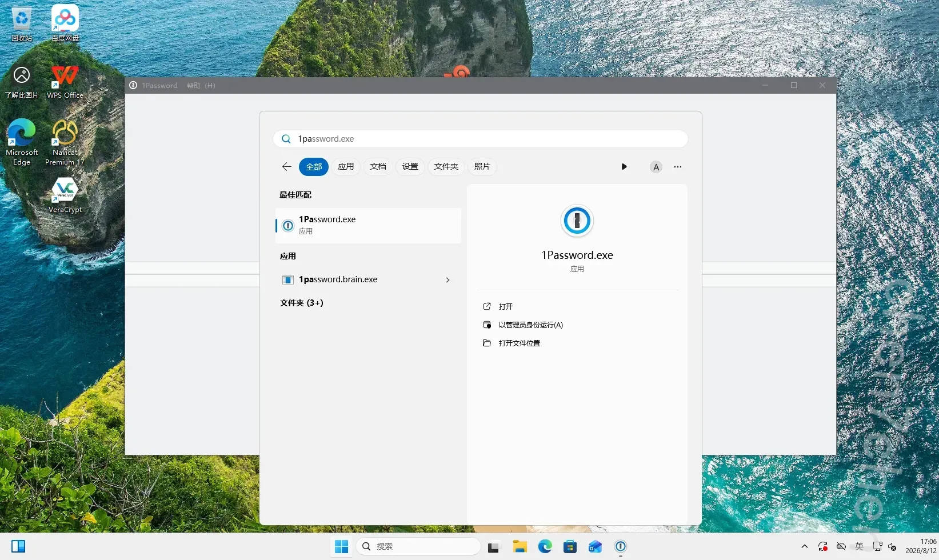Open the Widgets panel from the taskbar
Viewport: 939px width, 560px height.
pos(18,546)
